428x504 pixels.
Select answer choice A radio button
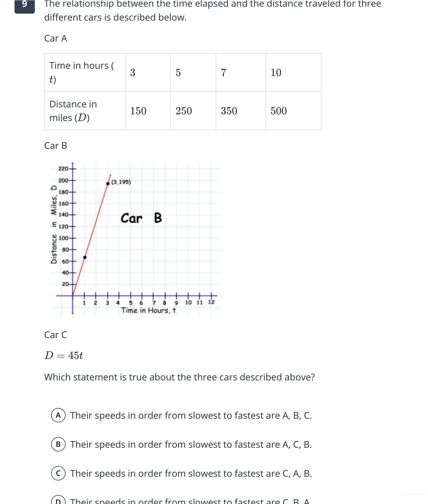click(58, 415)
